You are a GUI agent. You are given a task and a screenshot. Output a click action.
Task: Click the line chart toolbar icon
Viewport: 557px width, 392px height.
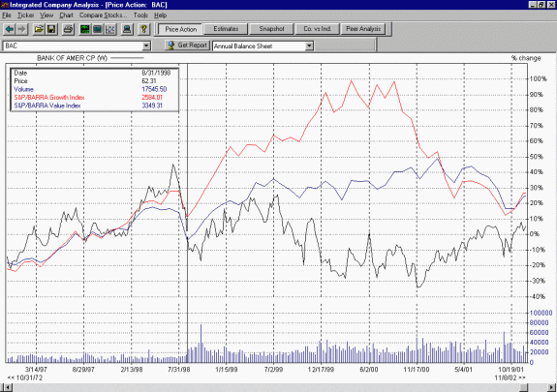point(110,29)
